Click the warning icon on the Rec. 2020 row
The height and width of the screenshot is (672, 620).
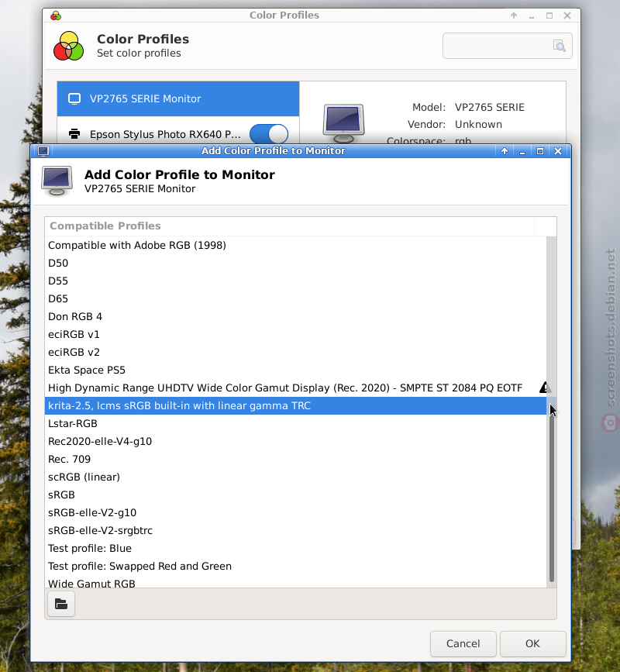pyautogui.click(x=545, y=388)
